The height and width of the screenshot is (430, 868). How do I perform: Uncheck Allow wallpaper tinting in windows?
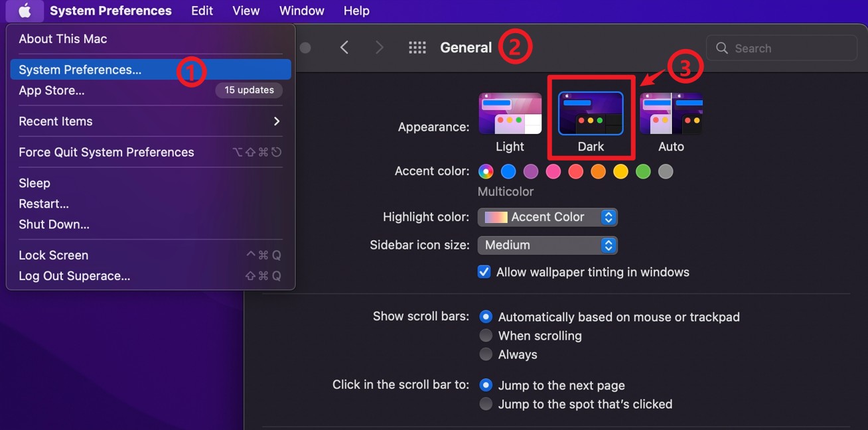click(484, 271)
